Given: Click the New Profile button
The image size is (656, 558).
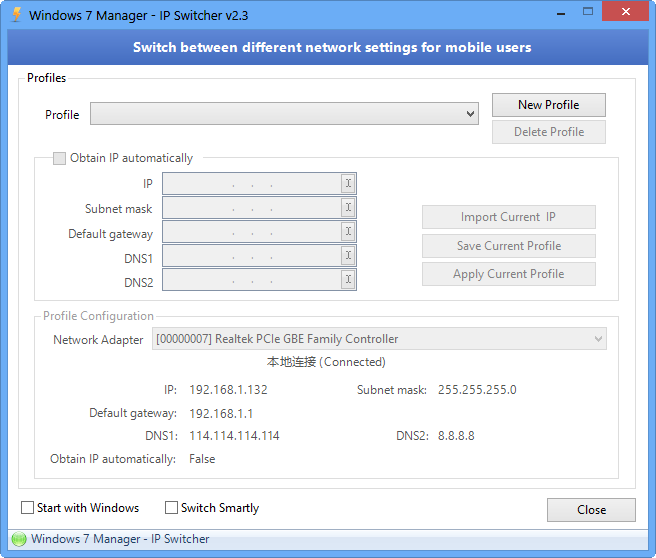Looking at the screenshot, I should coord(548,105).
